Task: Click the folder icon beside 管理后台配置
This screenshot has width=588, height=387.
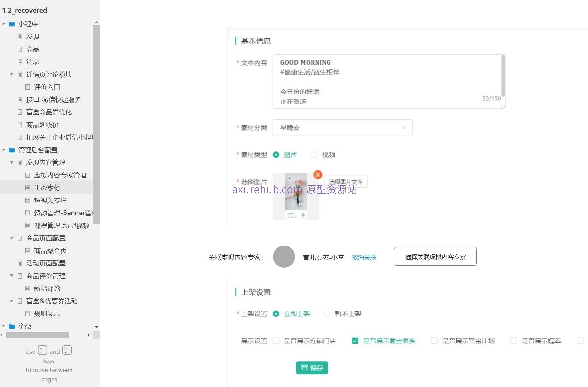Action: (x=12, y=150)
